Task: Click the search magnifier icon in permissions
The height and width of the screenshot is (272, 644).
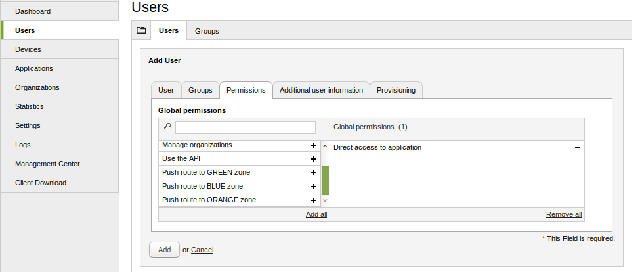Action: [x=167, y=126]
